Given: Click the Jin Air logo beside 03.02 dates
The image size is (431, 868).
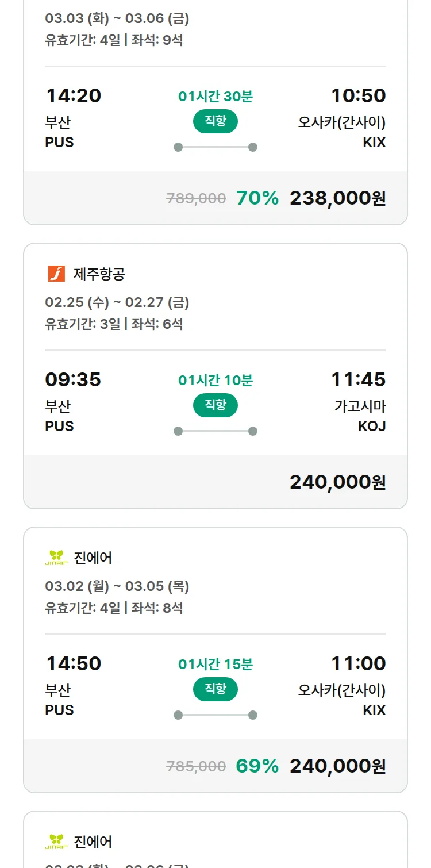Looking at the screenshot, I should (56, 558).
